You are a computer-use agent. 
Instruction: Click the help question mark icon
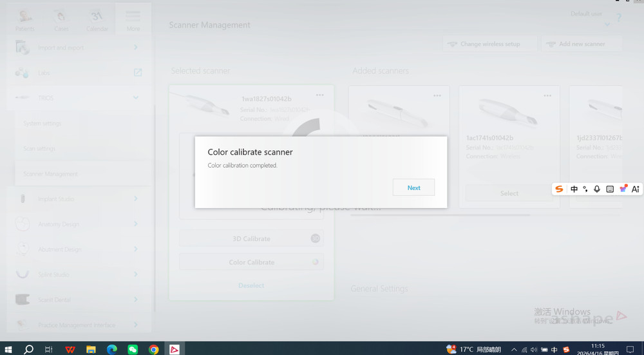click(618, 18)
